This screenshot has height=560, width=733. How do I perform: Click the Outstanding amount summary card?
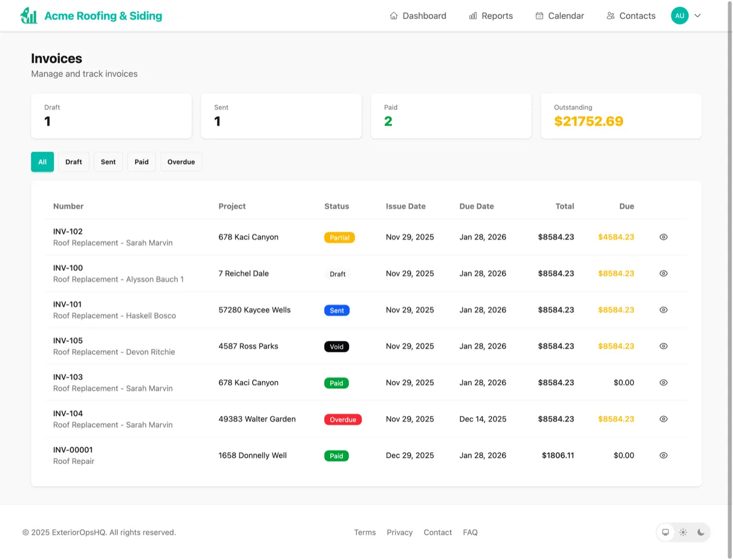(x=621, y=116)
